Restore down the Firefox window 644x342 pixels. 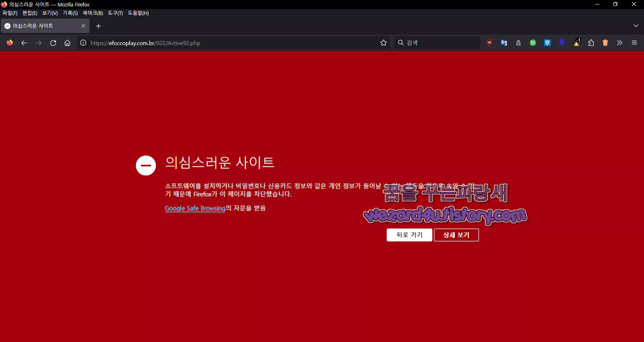615,4
